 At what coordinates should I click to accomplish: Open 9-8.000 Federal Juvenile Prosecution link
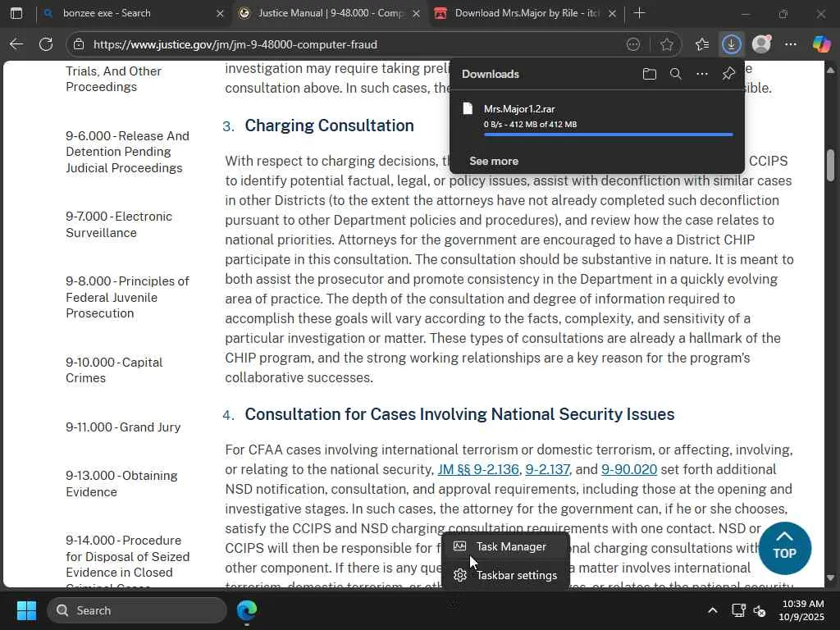(127, 297)
